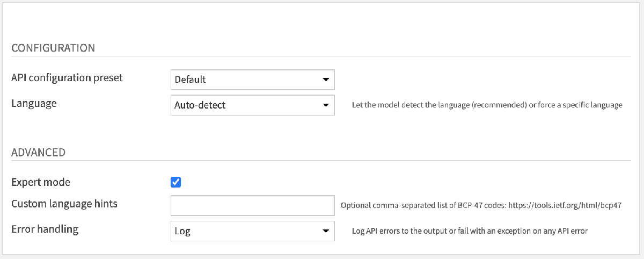Click the 'Custom language hints' label
Viewport: 644px width, 259px height.
point(64,204)
